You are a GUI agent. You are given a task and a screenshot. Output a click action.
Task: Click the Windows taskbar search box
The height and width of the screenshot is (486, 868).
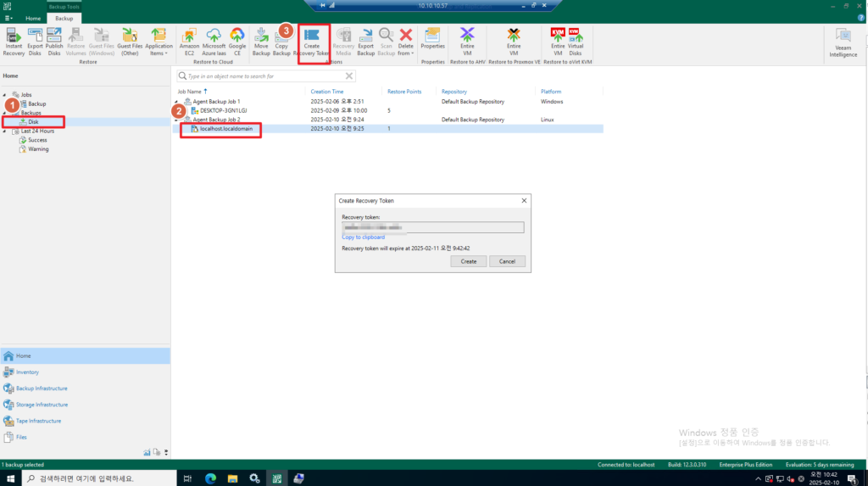[x=100, y=478]
